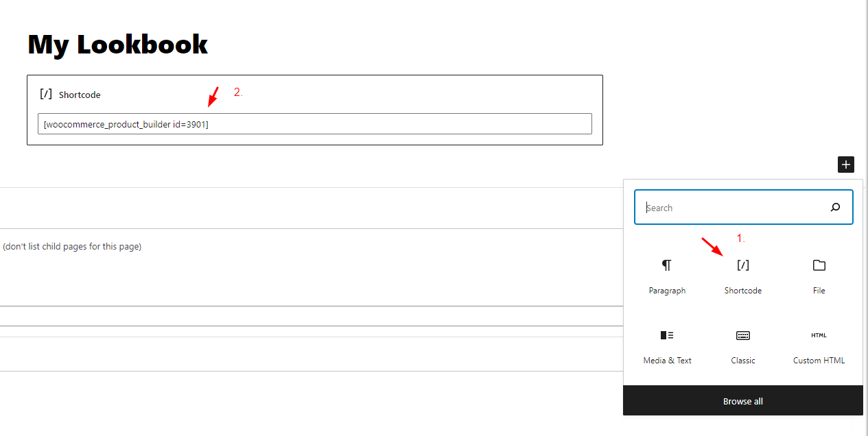Viewport: 868px width, 436px height.
Task: Click the Media & Text label
Action: pyautogui.click(x=667, y=361)
